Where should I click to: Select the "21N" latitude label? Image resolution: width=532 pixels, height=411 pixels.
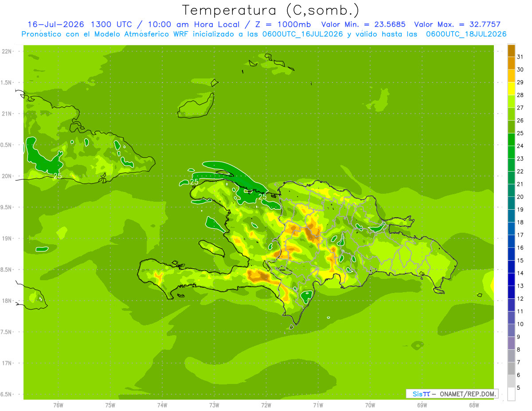pos(7,114)
